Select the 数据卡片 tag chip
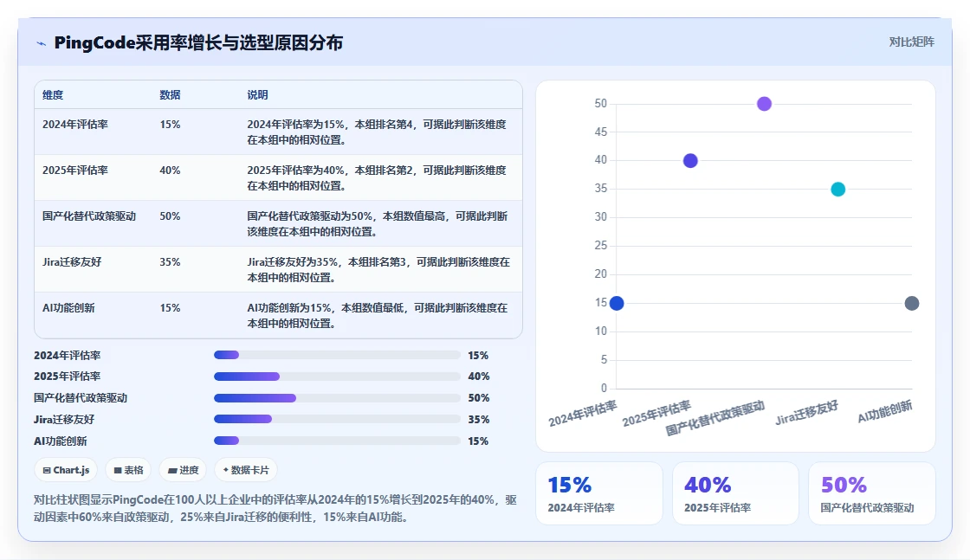Viewport: 970px width, 560px height. point(246,470)
